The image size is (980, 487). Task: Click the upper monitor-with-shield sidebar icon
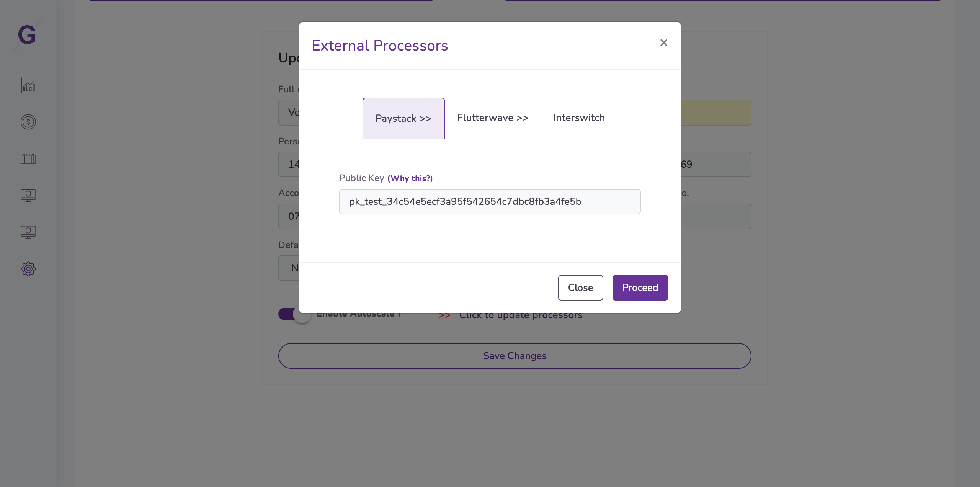coord(28,195)
